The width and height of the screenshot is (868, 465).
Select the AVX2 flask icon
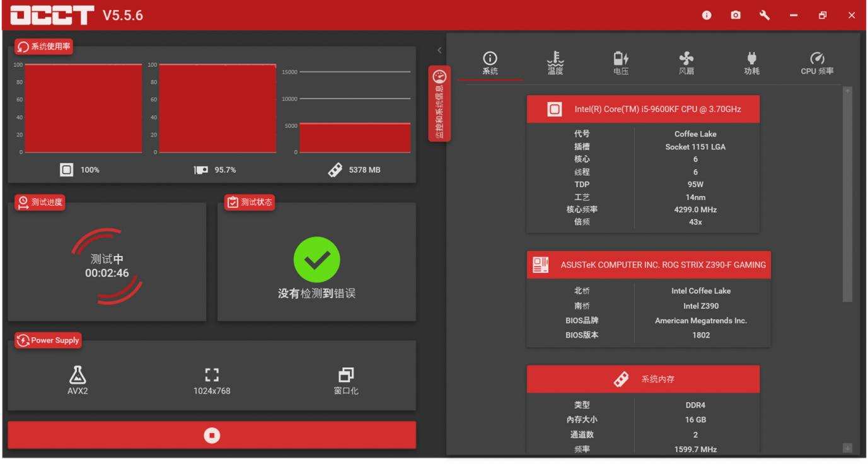coord(77,375)
